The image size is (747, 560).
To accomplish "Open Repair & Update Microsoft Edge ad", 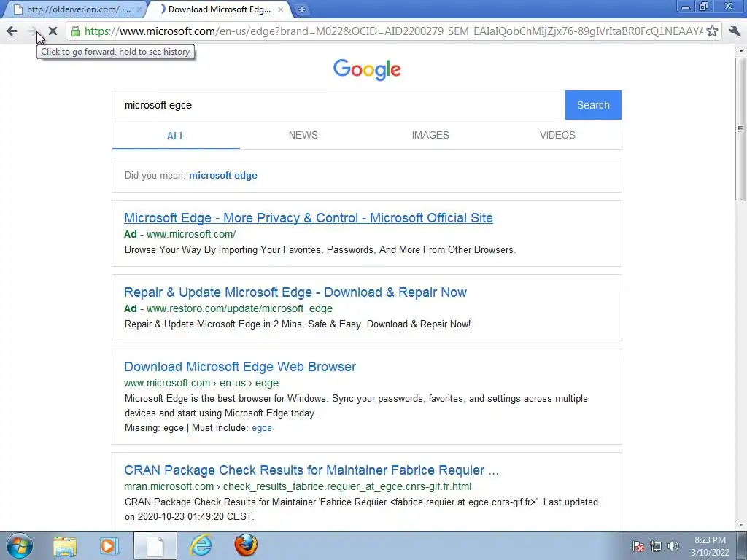I will coord(295,292).
